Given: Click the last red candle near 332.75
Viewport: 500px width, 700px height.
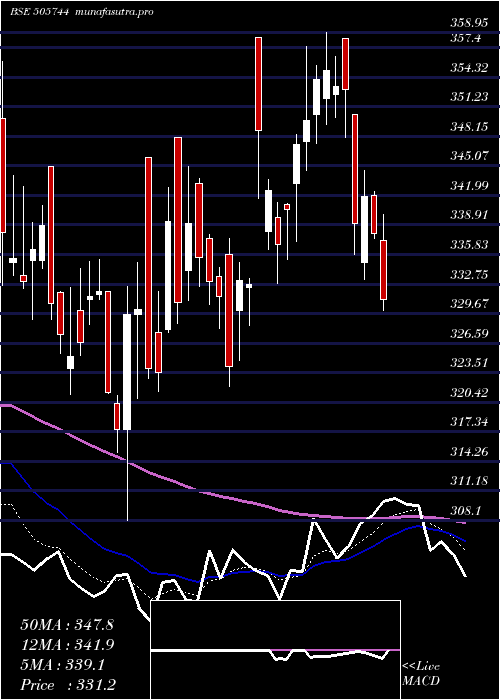Looking at the screenshot, I should pyautogui.click(x=383, y=270).
